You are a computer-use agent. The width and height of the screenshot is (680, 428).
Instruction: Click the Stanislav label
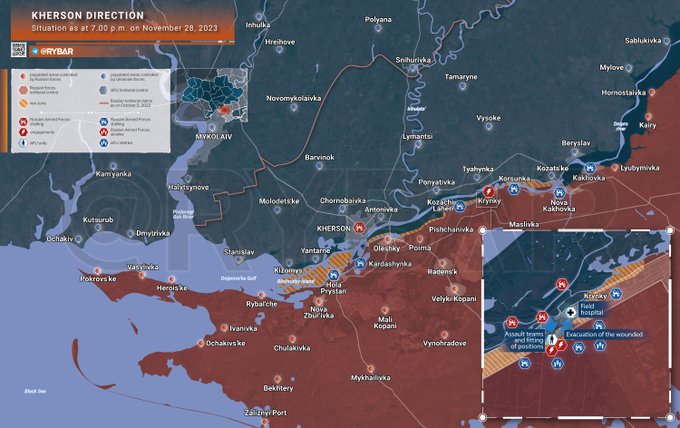(239, 252)
